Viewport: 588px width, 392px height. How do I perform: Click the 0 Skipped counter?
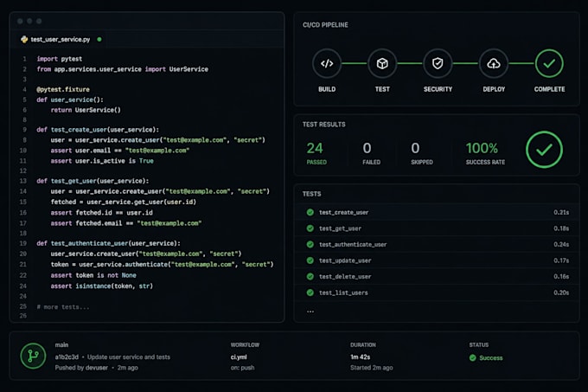click(x=421, y=153)
